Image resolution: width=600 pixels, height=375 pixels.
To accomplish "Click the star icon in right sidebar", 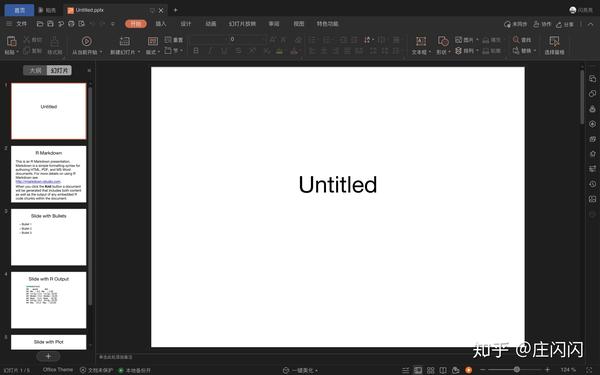I will click(593, 154).
